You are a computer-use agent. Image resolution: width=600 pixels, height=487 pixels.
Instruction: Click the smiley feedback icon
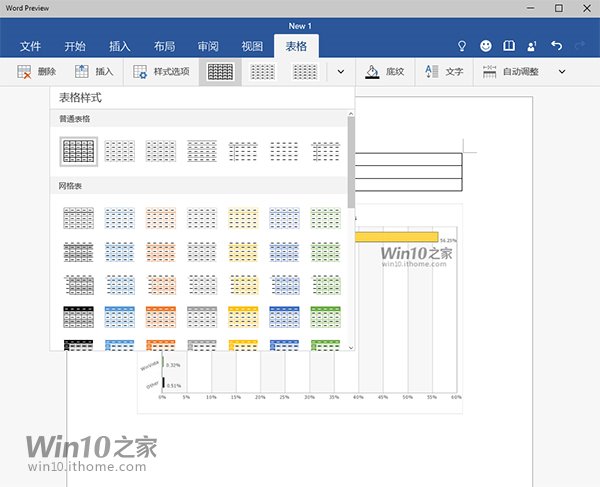click(486, 46)
